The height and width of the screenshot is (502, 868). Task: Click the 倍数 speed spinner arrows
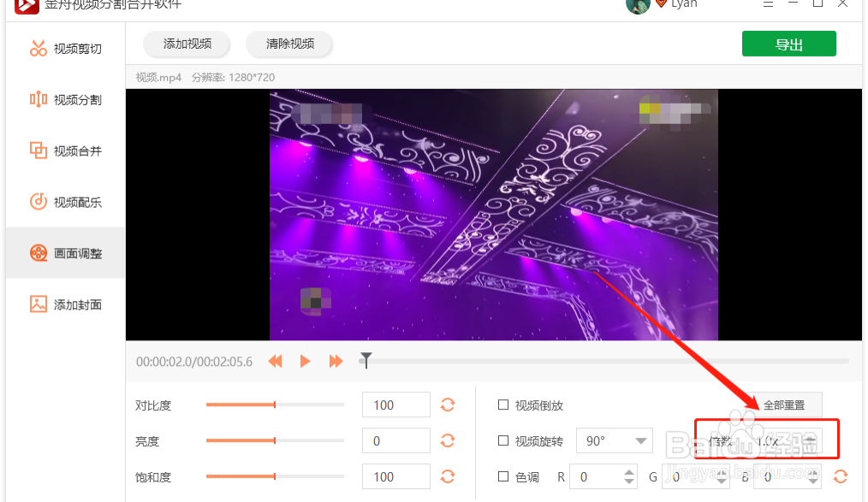coord(811,440)
